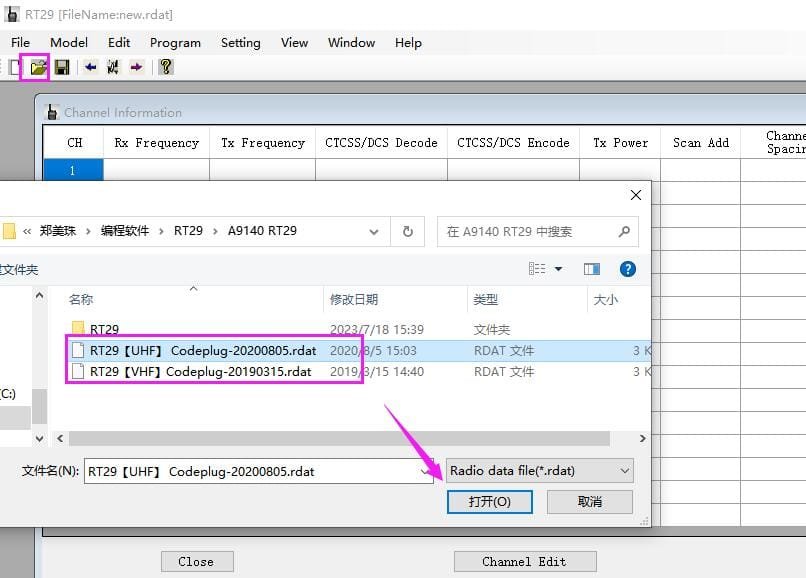Click the purple right arrow toolbar icon

(x=136, y=67)
